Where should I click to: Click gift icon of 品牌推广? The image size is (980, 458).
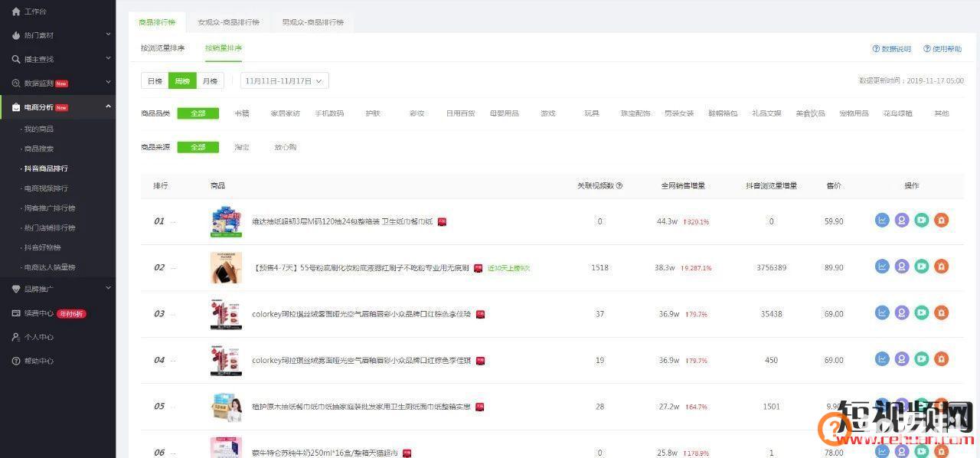pos(16,289)
